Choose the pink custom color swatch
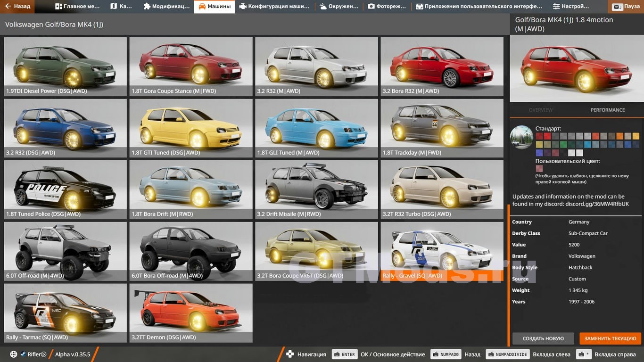The image size is (644, 362). (x=539, y=169)
